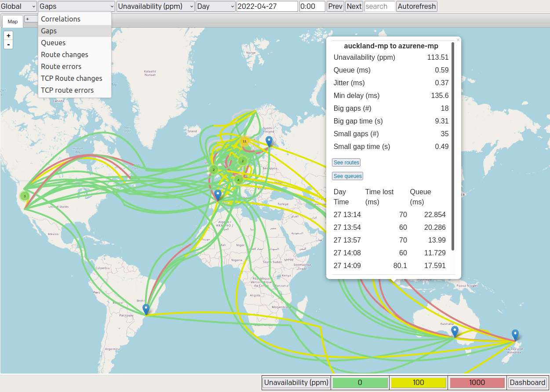Screen dimensions: 550x392
Task: Add a new tab with the plus tab
Action: pyautogui.click(x=28, y=19)
